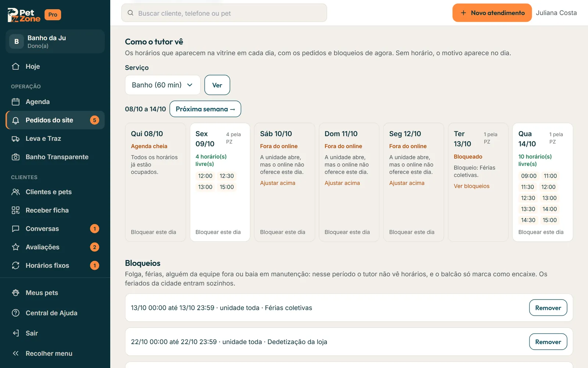Click Juliana Costa user name
The image size is (588, 368).
tap(556, 13)
